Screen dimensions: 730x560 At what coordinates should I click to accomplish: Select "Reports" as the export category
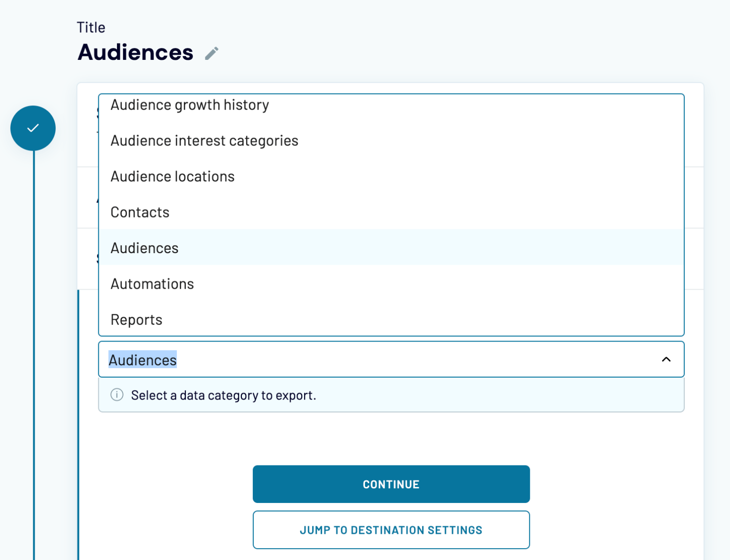pyautogui.click(x=136, y=320)
